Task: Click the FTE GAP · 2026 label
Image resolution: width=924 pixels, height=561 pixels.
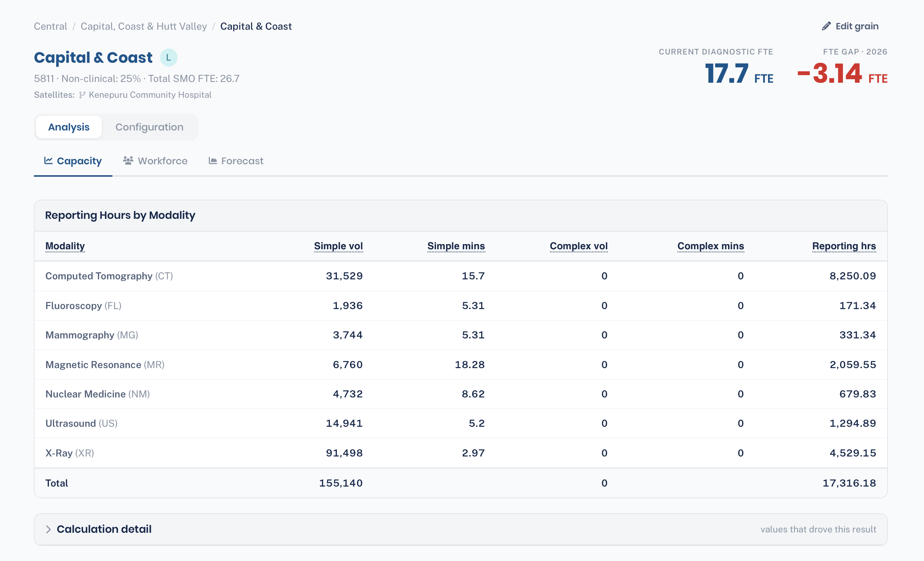Action: (855, 52)
